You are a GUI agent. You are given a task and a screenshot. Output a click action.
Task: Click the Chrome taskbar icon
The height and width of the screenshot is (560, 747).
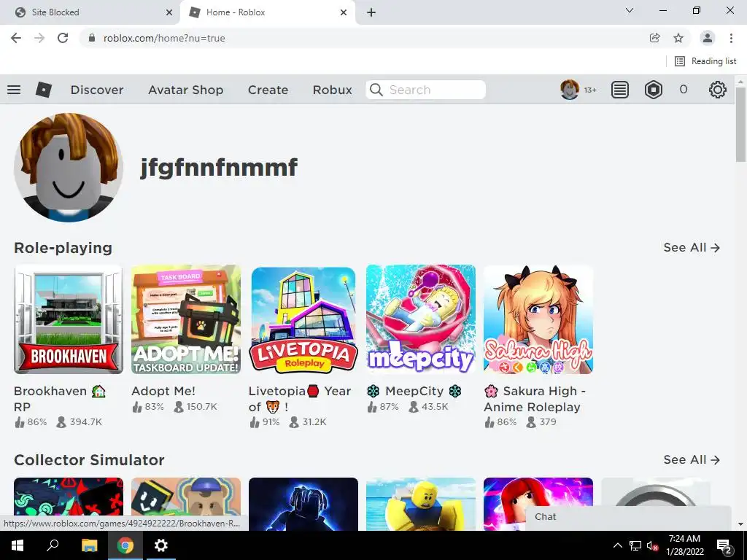(125, 545)
